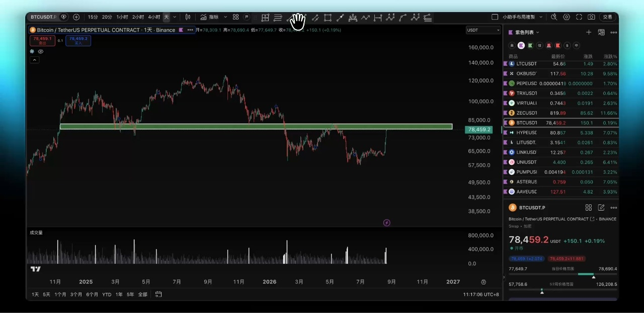Screen dimensions: 644x313
Task: Open the edit note icon in details panel
Action: tap(601, 207)
